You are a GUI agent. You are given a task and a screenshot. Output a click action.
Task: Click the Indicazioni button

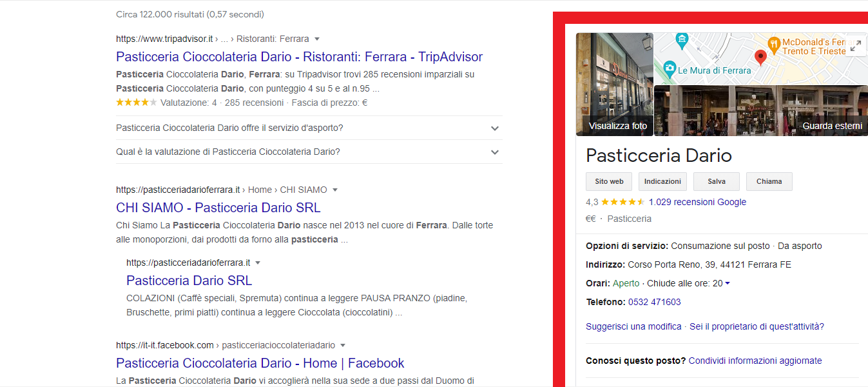click(662, 181)
